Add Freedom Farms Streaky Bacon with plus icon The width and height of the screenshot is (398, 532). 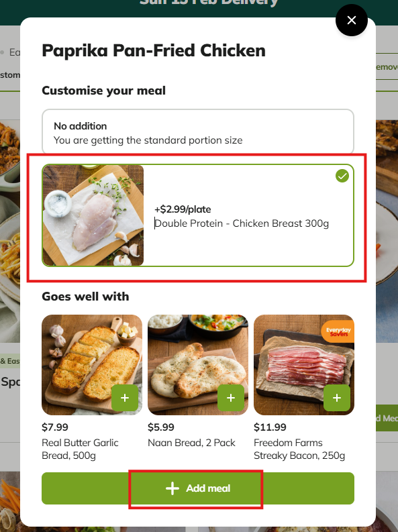(x=337, y=398)
